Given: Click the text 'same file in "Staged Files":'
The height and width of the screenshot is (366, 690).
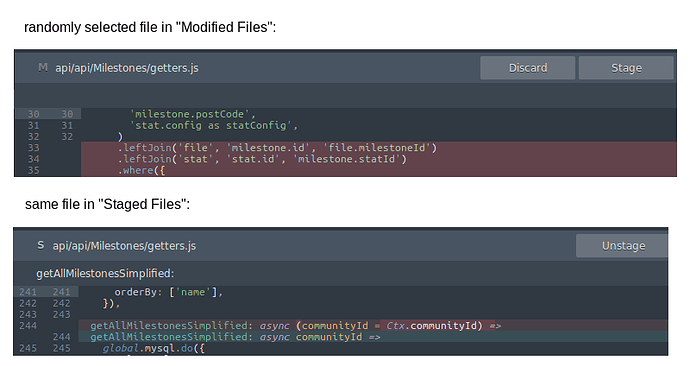Looking at the screenshot, I should pyautogui.click(x=107, y=205).
